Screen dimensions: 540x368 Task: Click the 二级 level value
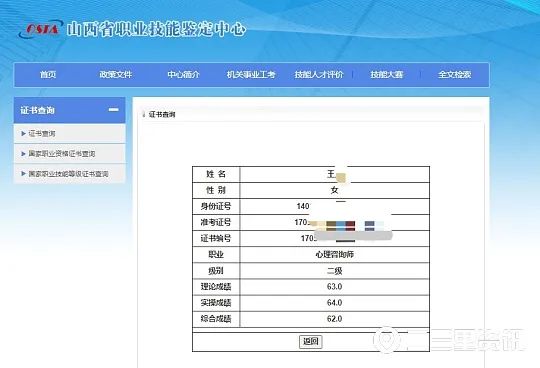click(334, 271)
